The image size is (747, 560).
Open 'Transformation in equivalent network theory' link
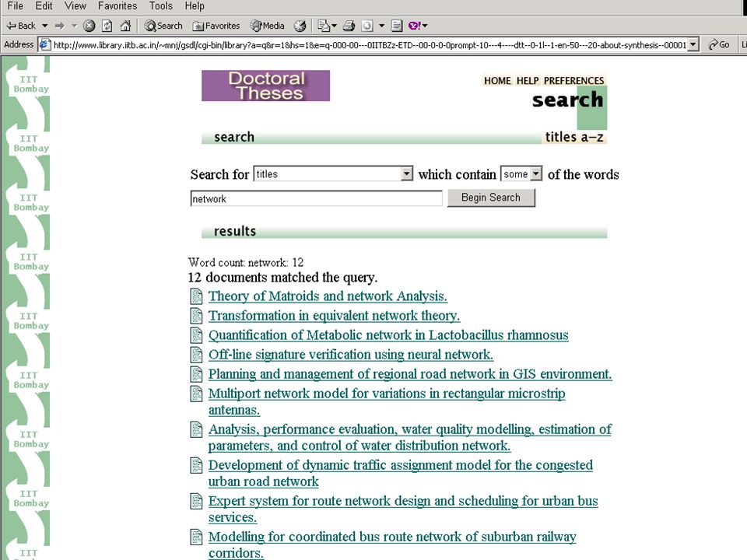pos(334,316)
